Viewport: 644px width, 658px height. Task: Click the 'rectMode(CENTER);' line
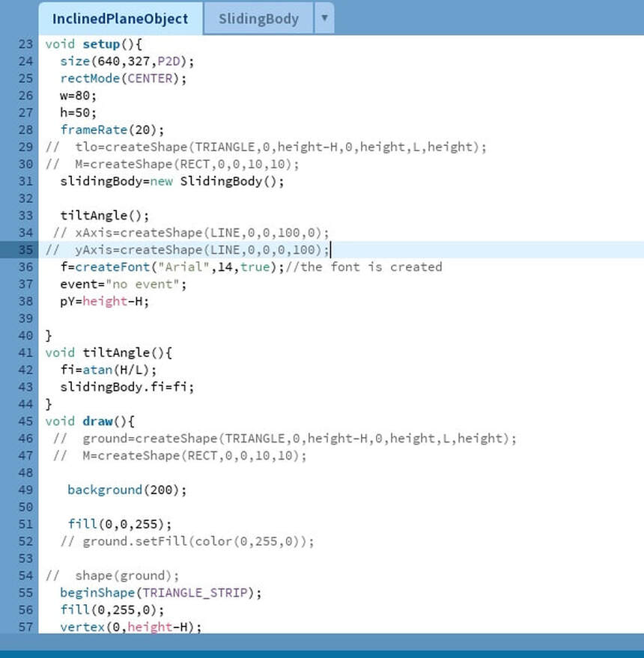124,79
